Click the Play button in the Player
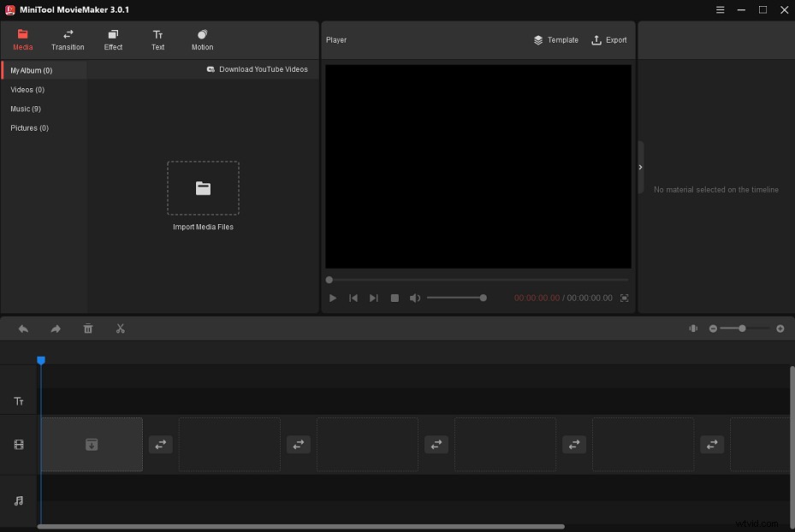This screenshot has height=532, width=795. pyautogui.click(x=332, y=298)
